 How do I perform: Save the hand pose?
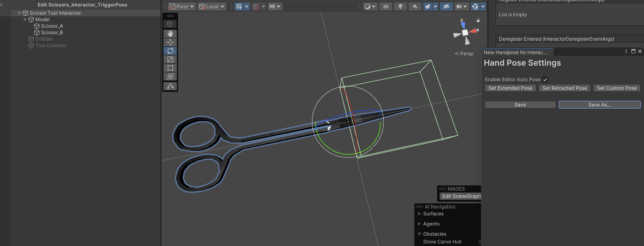click(x=520, y=105)
